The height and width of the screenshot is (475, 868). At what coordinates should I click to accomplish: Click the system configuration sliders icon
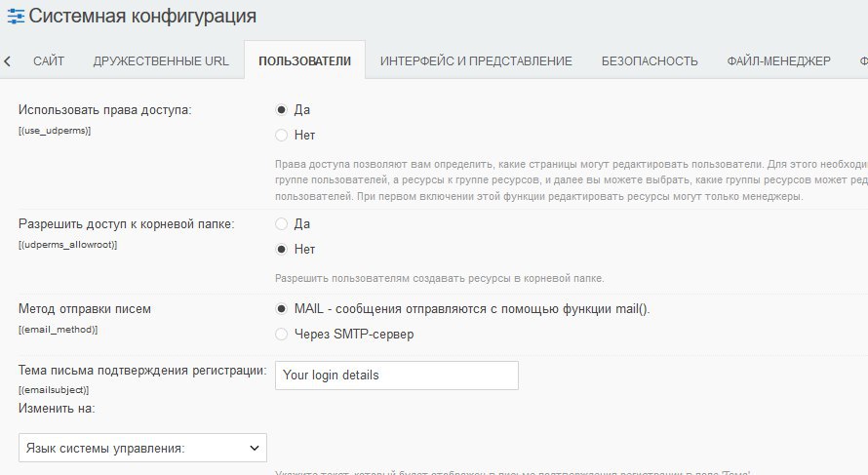point(16,17)
